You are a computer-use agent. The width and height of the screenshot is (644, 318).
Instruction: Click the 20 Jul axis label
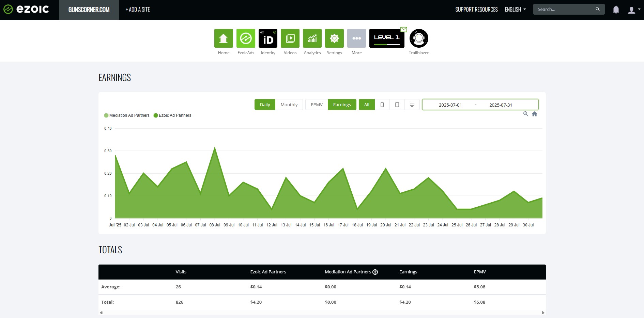click(x=386, y=225)
